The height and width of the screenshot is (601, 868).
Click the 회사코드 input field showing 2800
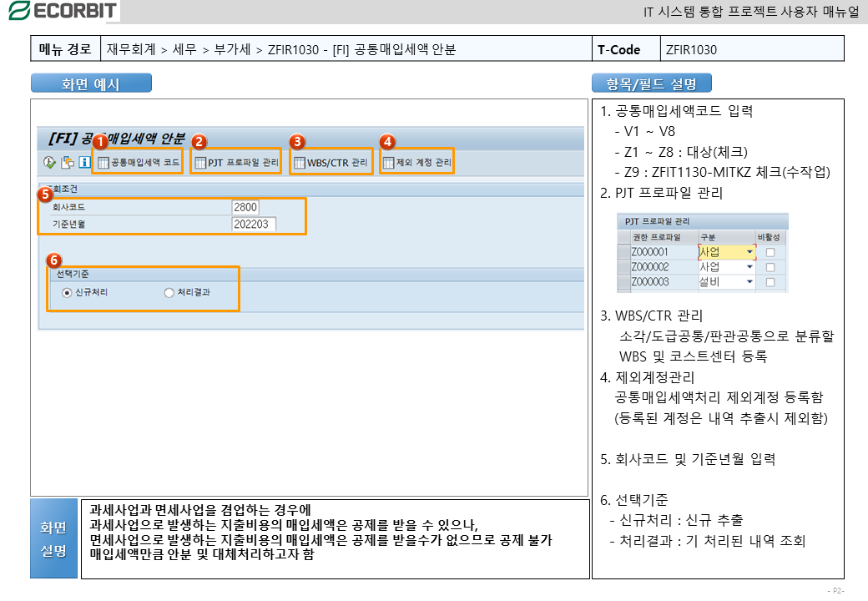click(x=245, y=207)
